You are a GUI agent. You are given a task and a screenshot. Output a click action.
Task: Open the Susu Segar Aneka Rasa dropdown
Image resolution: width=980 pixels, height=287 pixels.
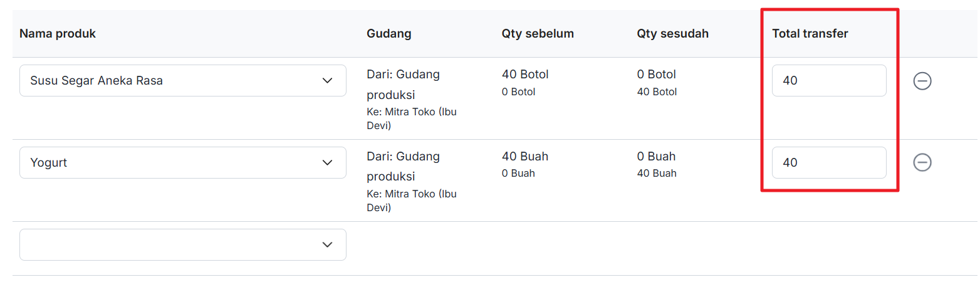point(182,81)
